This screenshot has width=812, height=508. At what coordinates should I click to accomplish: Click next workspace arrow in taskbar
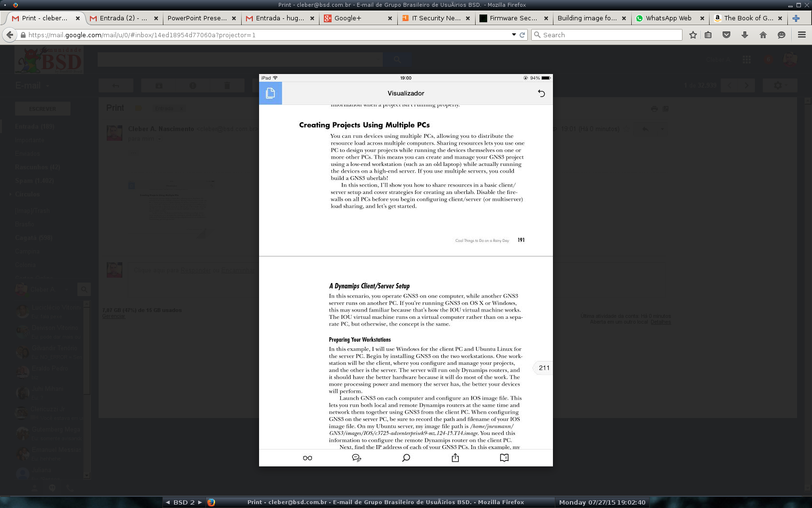click(x=200, y=502)
